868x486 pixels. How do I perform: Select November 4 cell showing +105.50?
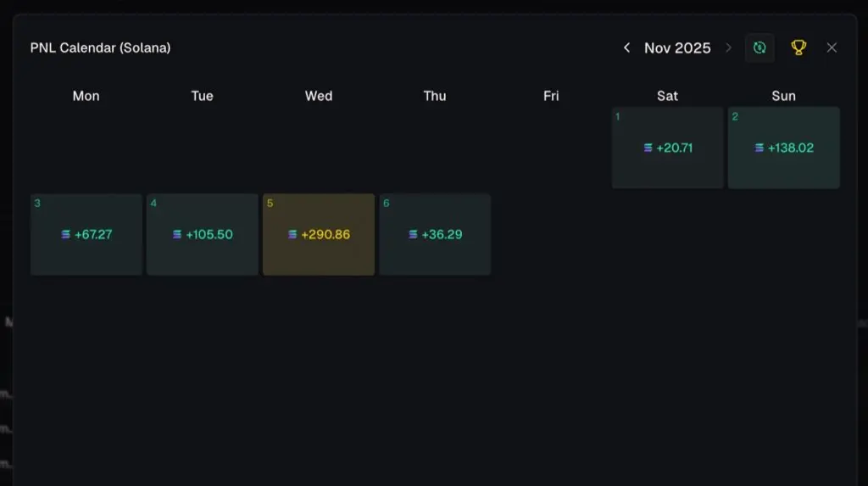202,234
